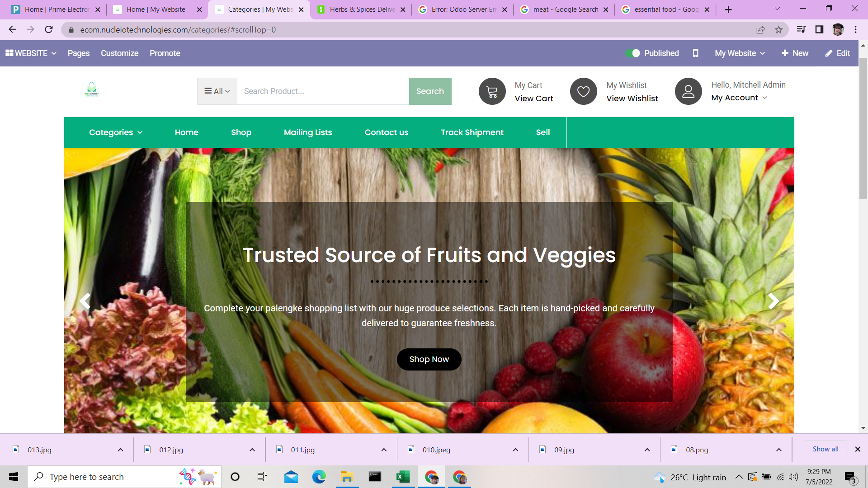Screen dimensions: 868x488
Task: Open the All categories search filter
Action: (217, 91)
